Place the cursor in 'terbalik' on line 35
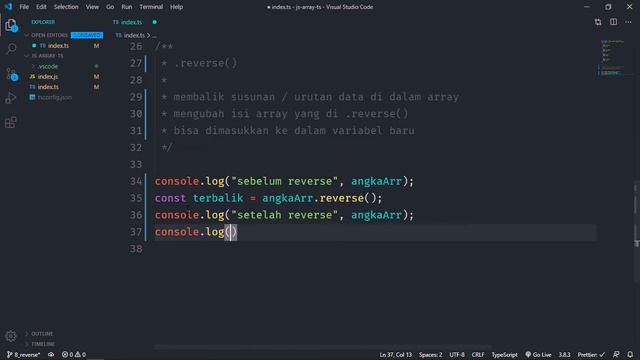 pos(218,198)
